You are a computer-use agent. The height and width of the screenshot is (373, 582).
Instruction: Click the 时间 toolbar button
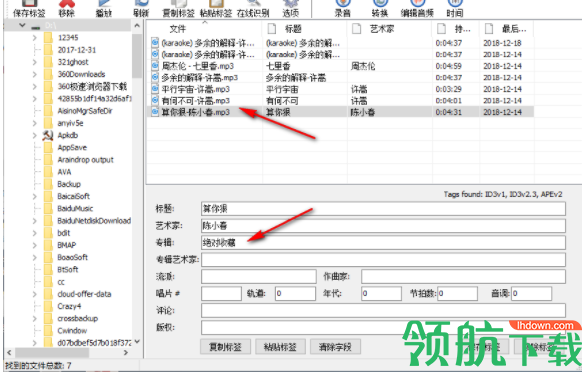(455, 9)
